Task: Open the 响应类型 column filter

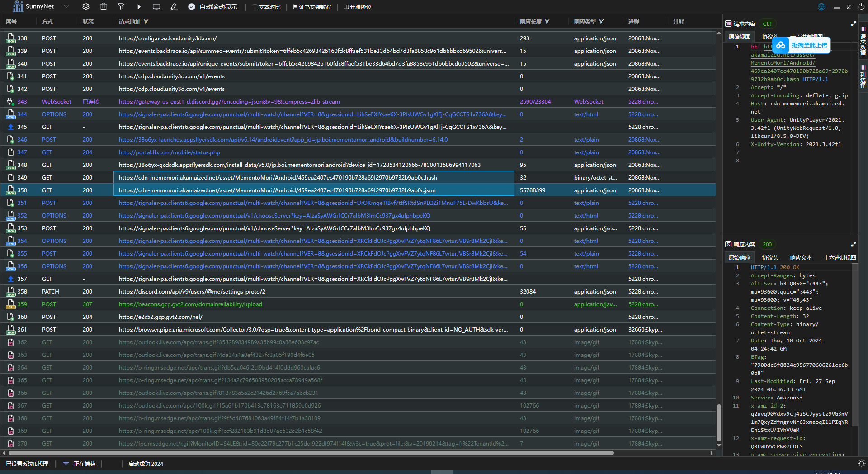Action: pyautogui.click(x=601, y=21)
